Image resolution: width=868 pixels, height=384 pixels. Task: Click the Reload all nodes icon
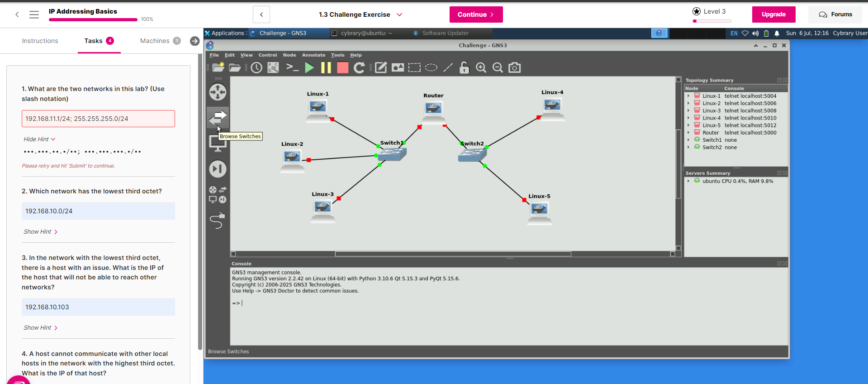[x=359, y=68]
